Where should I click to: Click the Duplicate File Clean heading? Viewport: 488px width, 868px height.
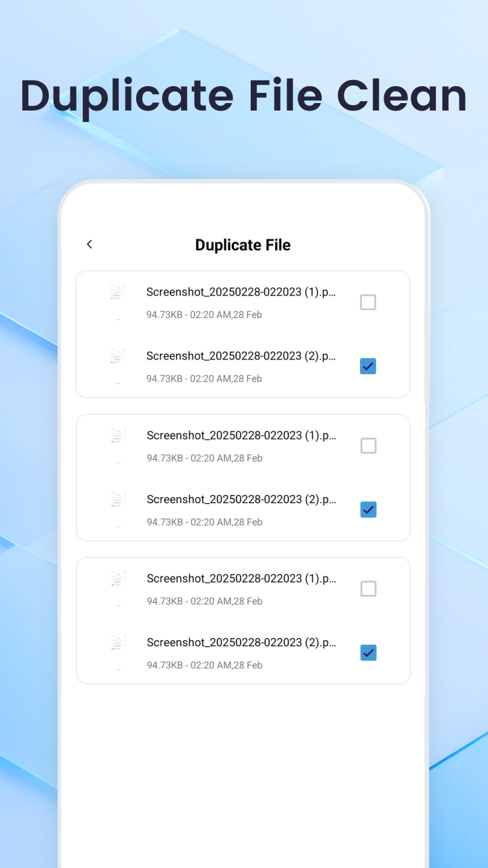(x=243, y=96)
